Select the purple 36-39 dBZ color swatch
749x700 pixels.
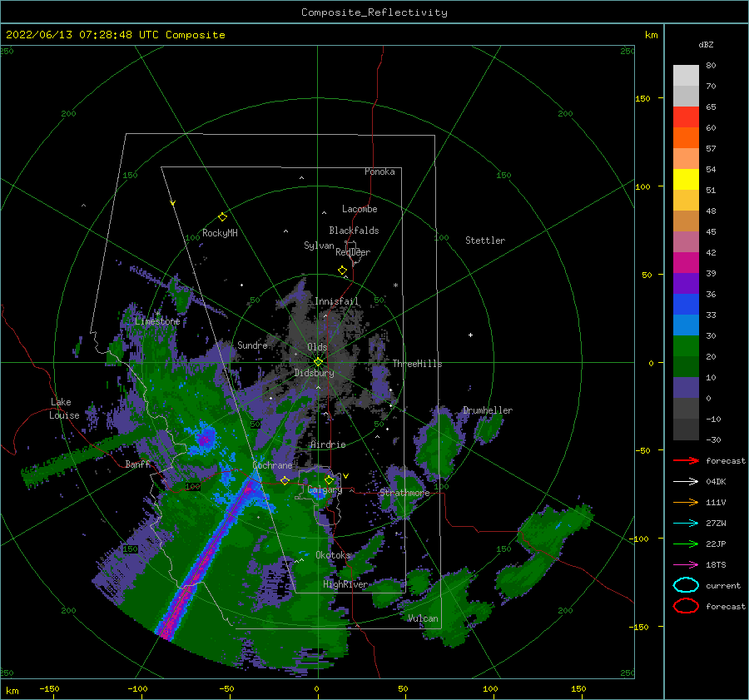pyautogui.click(x=686, y=283)
